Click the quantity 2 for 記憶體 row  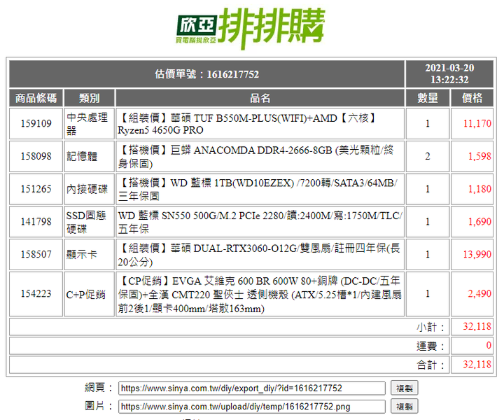(x=428, y=156)
